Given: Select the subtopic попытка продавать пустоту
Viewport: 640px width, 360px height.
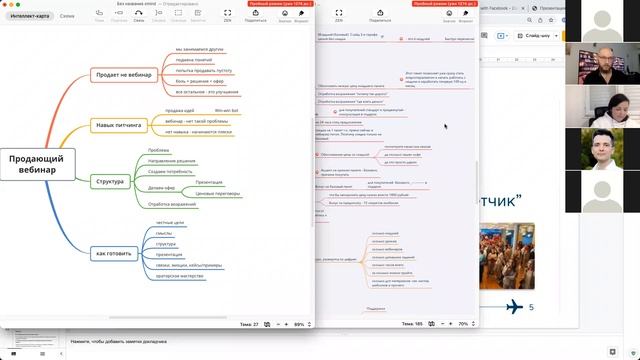Looking at the screenshot, I should pyautogui.click(x=204, y=71).
